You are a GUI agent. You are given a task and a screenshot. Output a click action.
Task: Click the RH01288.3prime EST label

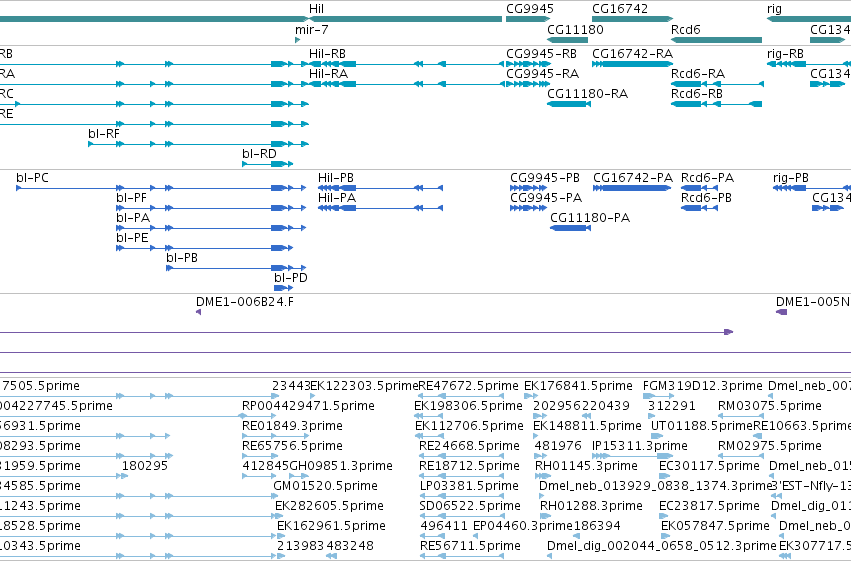591,506
